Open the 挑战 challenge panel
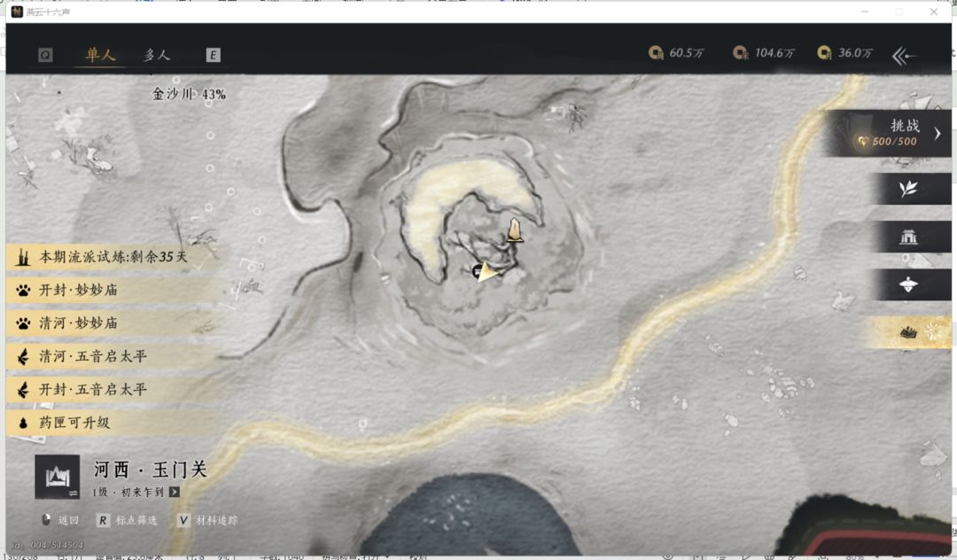The width and height of the screenshot is (957, 560). point(888,134)
